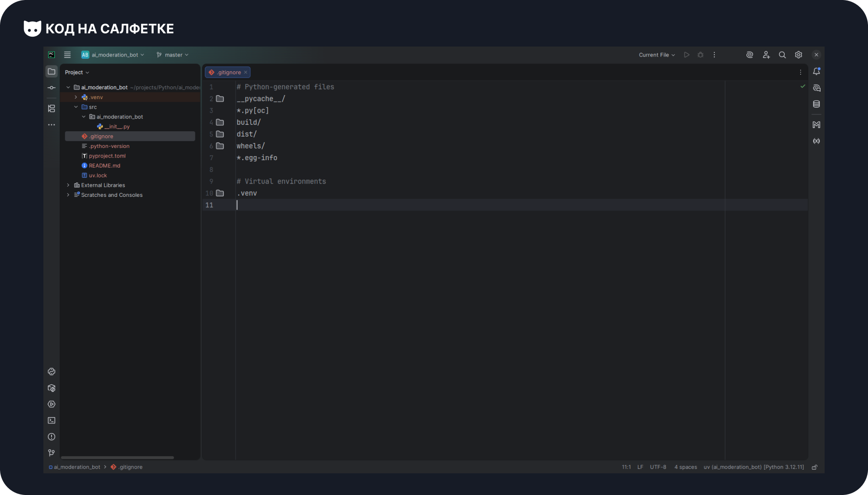Image resolution: width=868 pixels, height=495 pixels.
Task: Open the Database tool window
Action: 816,104
